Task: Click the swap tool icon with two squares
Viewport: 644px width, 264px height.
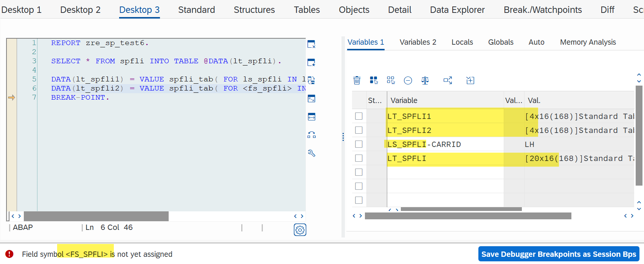Action: pos(311,135)
